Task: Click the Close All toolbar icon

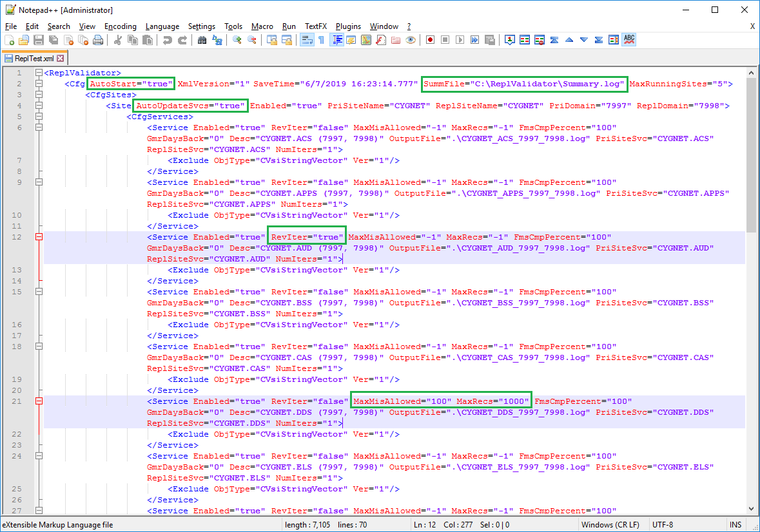Action: [83, 40]
